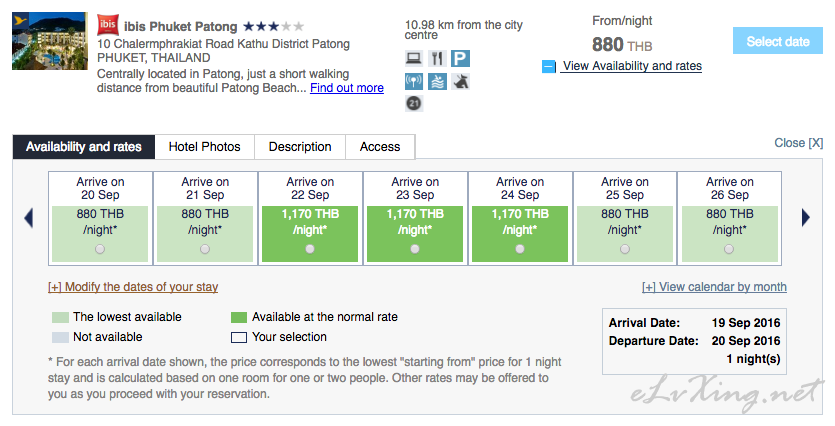Collapse View Availability and rates minus toggle

tap(549, 67)
